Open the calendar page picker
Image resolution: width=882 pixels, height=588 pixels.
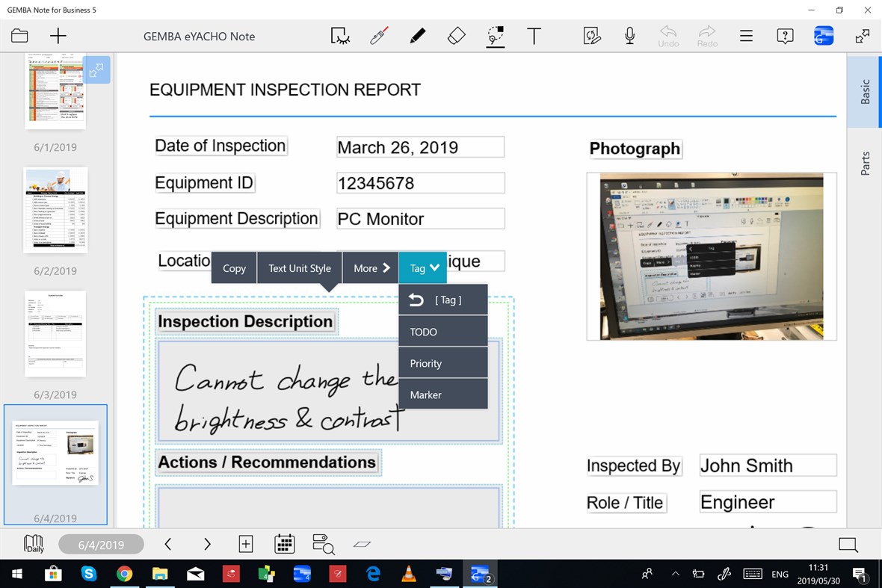coord(285,545)
